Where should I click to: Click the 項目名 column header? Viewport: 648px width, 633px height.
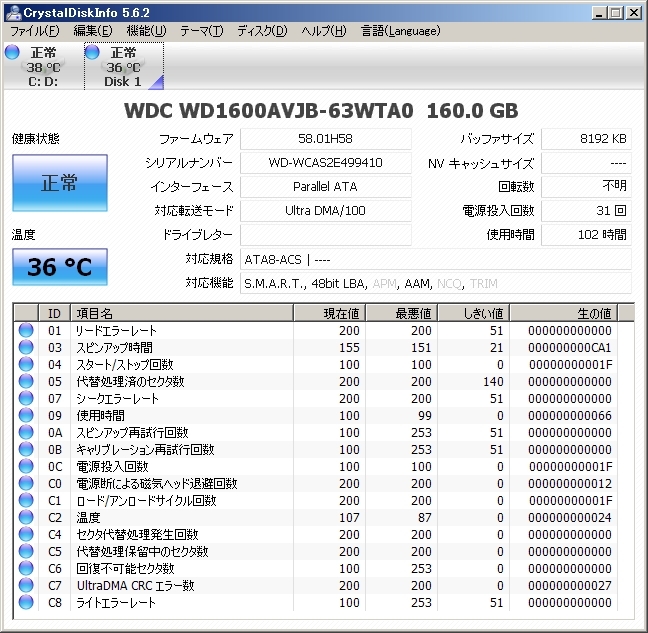(180, 313)
